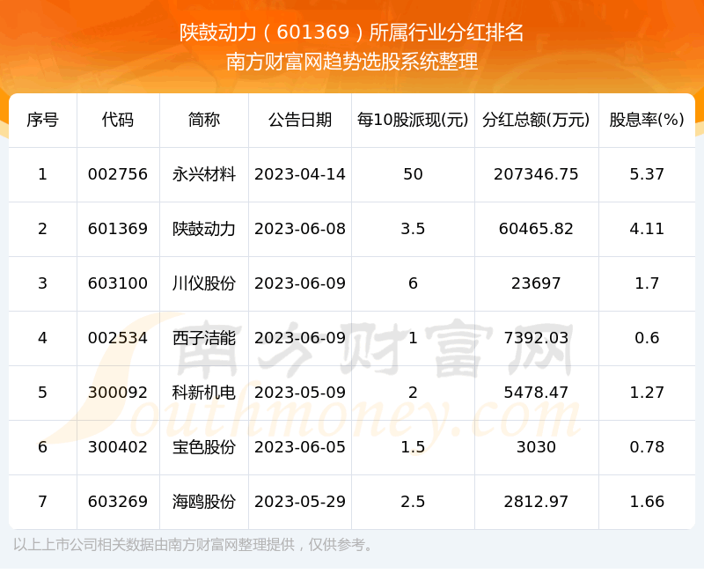The width and height of the screenshot is (704, 588).
Task: Click the 分红总额(万元) column header
Action: pos(536,120)
